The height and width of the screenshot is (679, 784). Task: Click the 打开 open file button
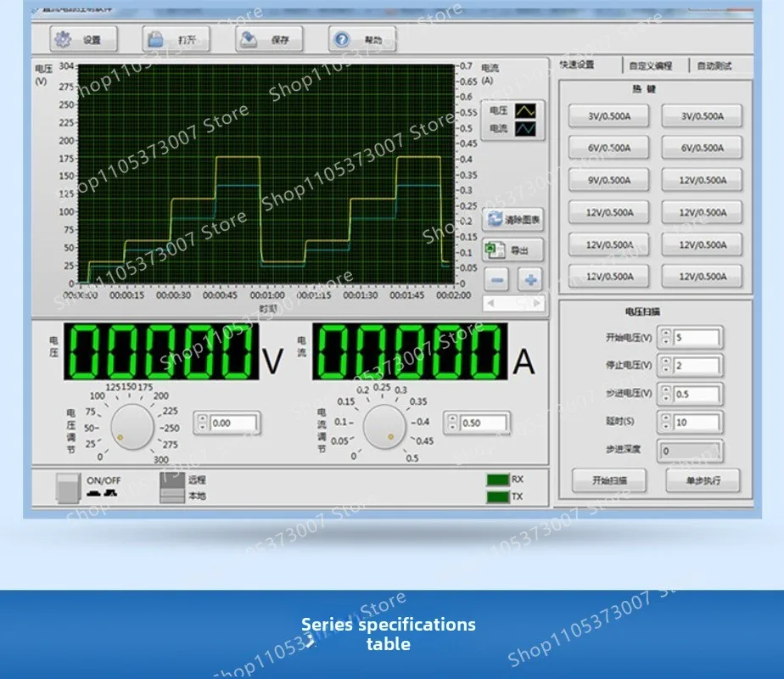[x=176, y=40]
